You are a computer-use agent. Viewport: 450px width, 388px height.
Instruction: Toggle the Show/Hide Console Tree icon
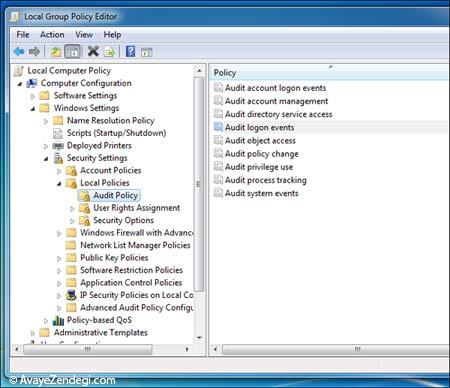[x=72, y=52]
